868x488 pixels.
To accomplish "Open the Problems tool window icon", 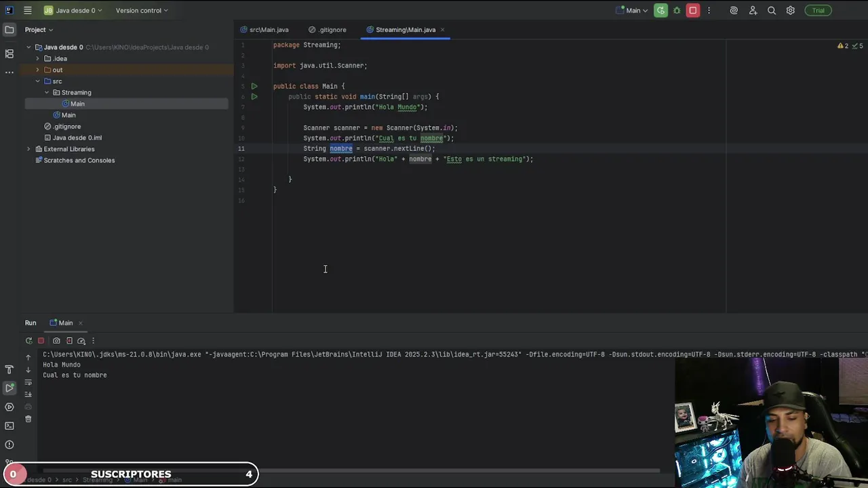I will coord(9,445).
